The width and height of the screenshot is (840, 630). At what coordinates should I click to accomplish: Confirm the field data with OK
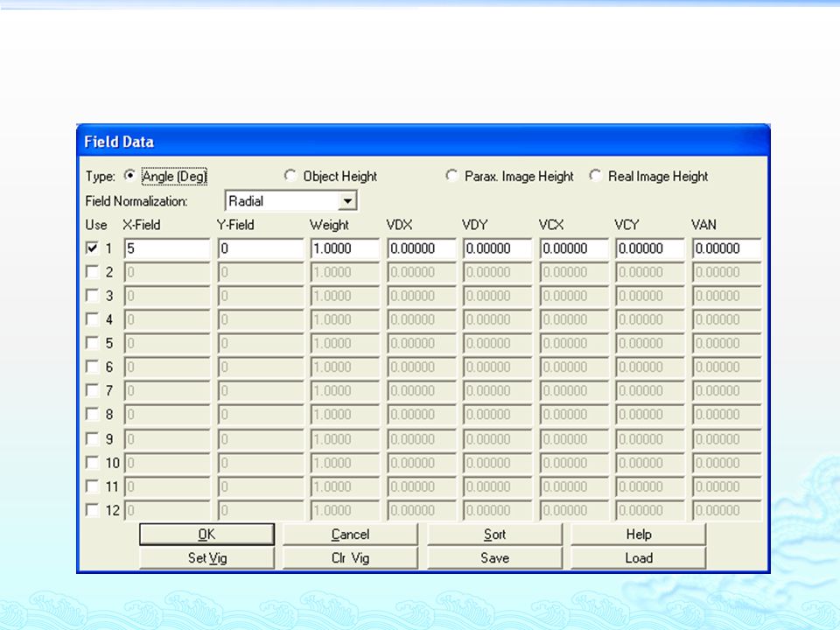(x=206, y=534)
